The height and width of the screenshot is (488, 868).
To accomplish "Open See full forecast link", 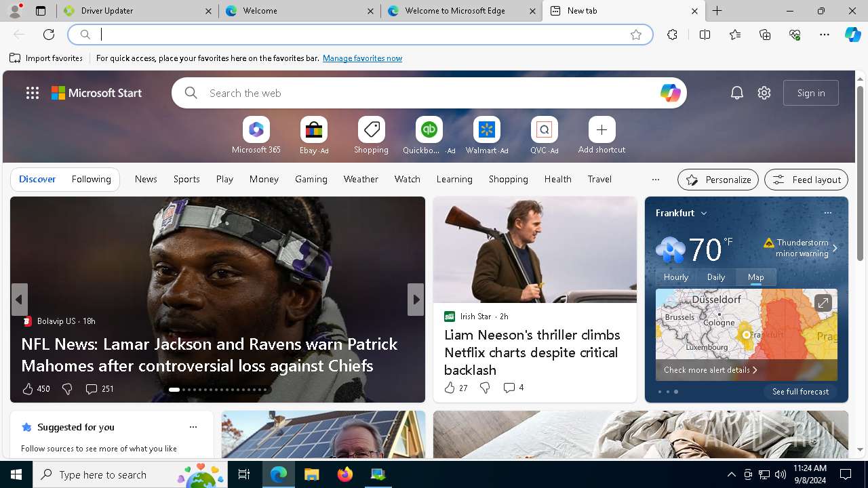I will coord(800,392).
